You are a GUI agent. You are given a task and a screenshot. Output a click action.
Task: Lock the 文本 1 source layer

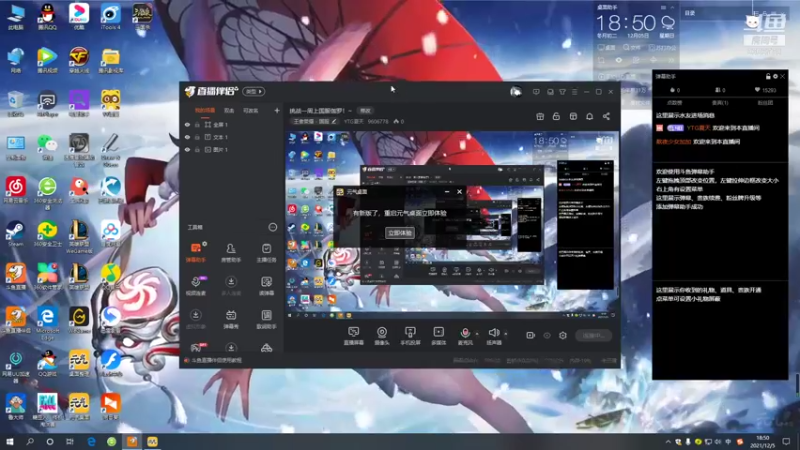coord(197,137)
